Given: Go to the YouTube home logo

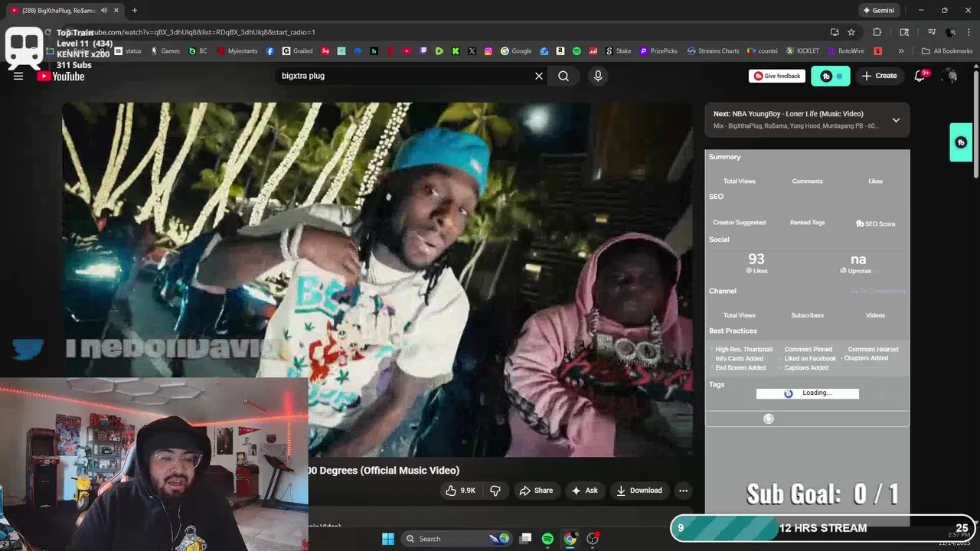Looking at the screenshot, I should 60,77.
